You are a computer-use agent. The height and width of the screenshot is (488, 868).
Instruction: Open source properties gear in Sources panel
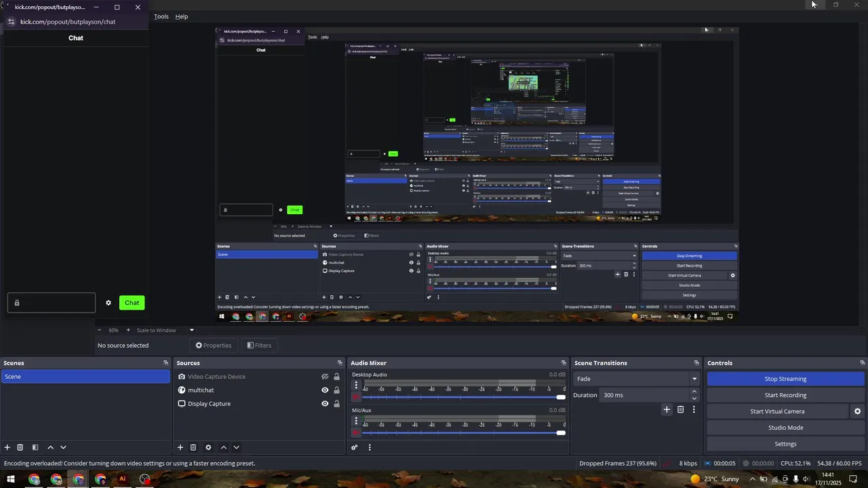208,447
